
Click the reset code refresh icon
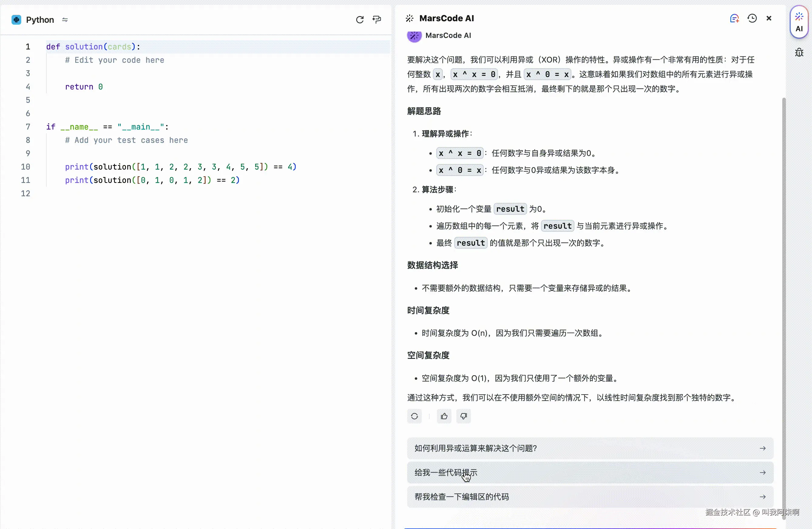tap(360, 20)
